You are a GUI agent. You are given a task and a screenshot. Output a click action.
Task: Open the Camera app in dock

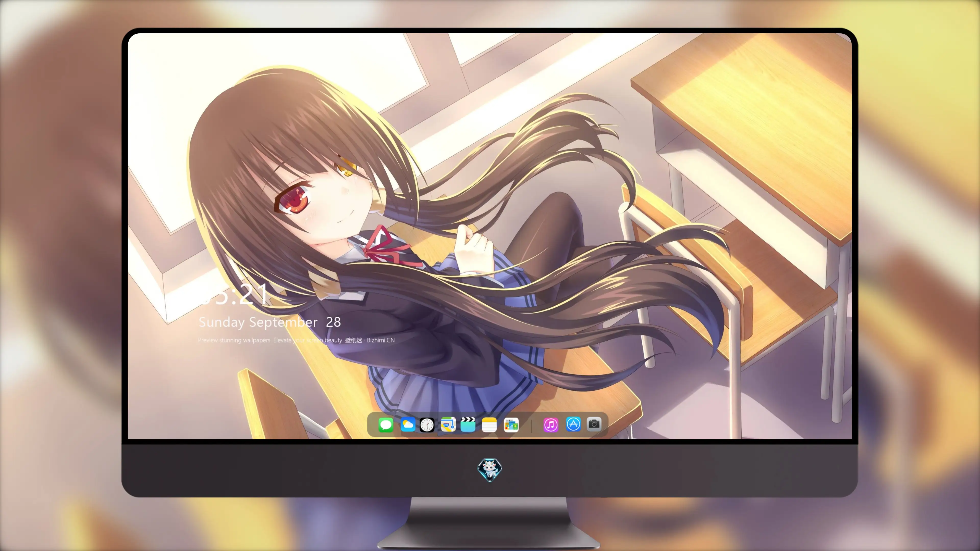click(x=594, y=424)
